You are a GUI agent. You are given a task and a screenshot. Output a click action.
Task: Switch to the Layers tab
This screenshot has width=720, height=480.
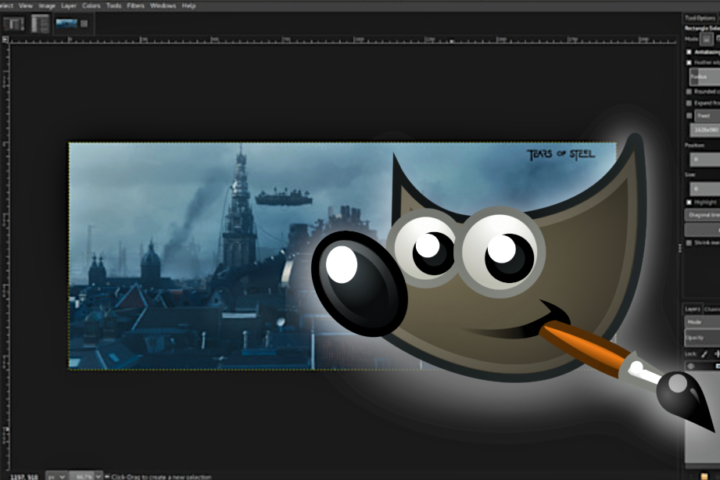coord(692,309)
